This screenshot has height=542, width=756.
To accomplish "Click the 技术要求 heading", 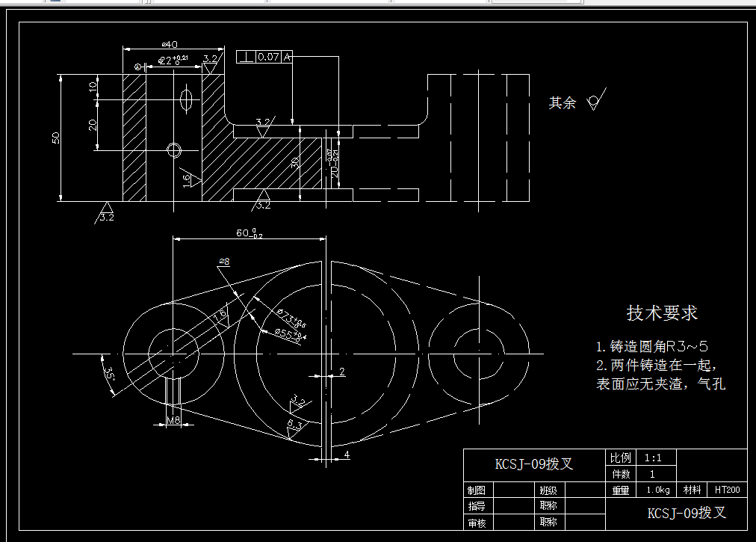I will [663, 312].
